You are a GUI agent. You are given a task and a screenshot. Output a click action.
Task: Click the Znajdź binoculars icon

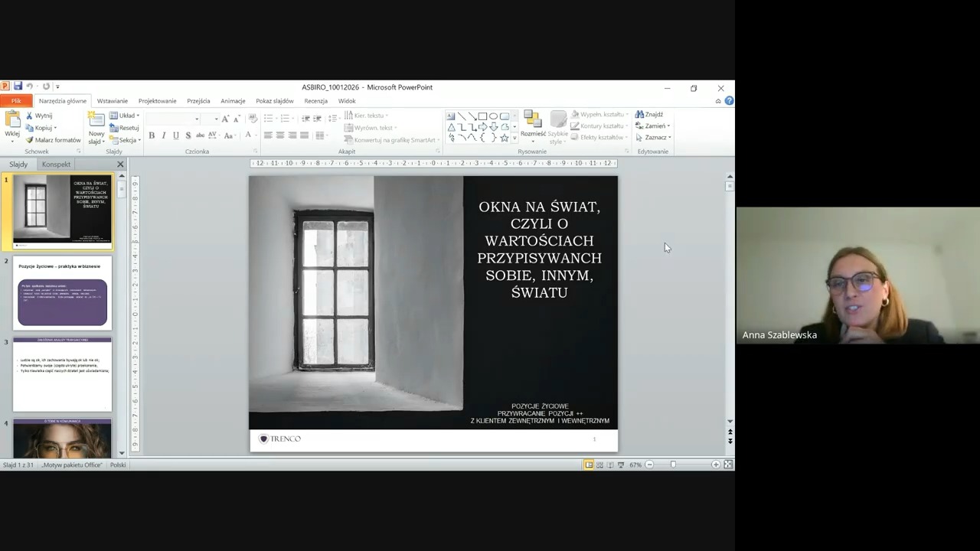639,115
